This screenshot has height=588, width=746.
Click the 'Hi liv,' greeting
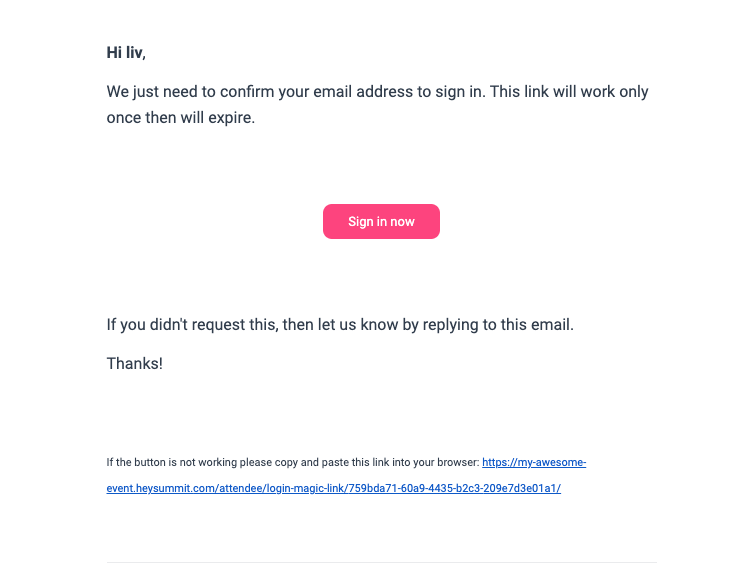(x=126, y=52)
